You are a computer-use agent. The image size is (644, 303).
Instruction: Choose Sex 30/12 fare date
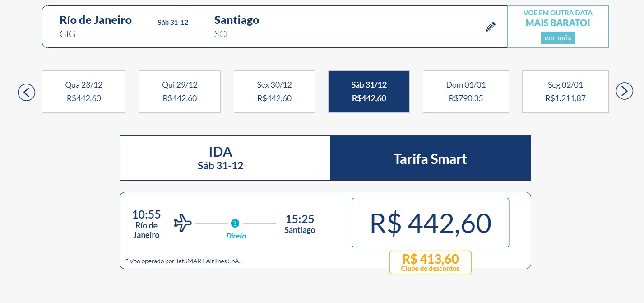click(x=274, y=92)
